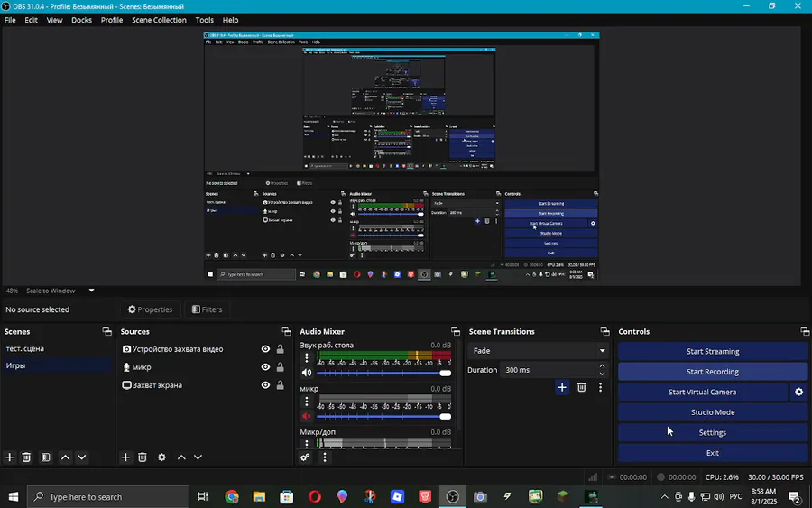Screen dimensions: 812x508
Task: Open preview scale dropdown arrow
Action: (91, 291)
